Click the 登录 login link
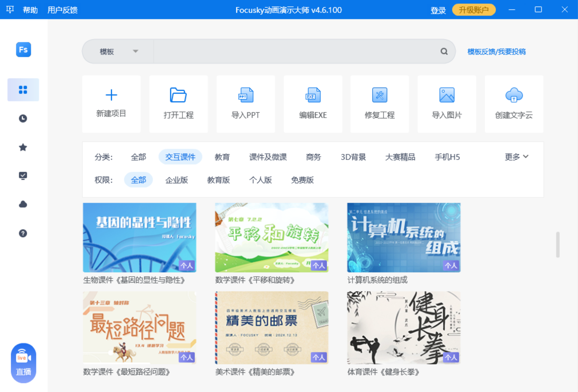This screenshot has width=578, height=392. [438, 10]
